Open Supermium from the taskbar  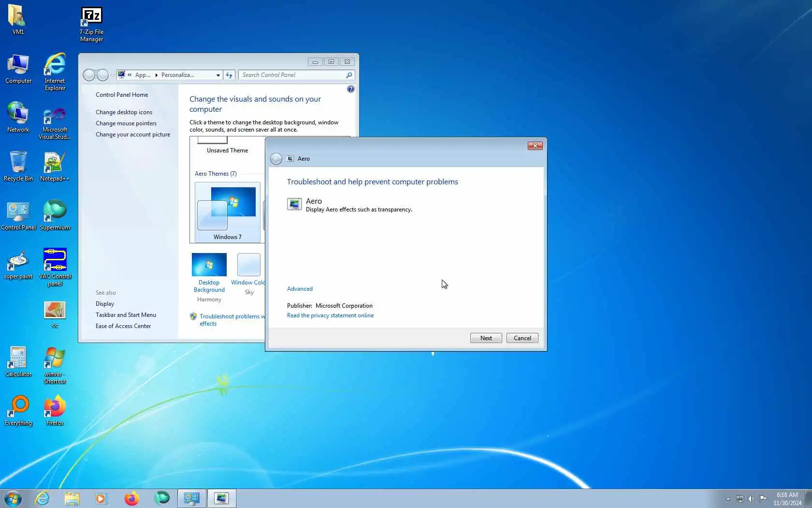click(162, 498)
